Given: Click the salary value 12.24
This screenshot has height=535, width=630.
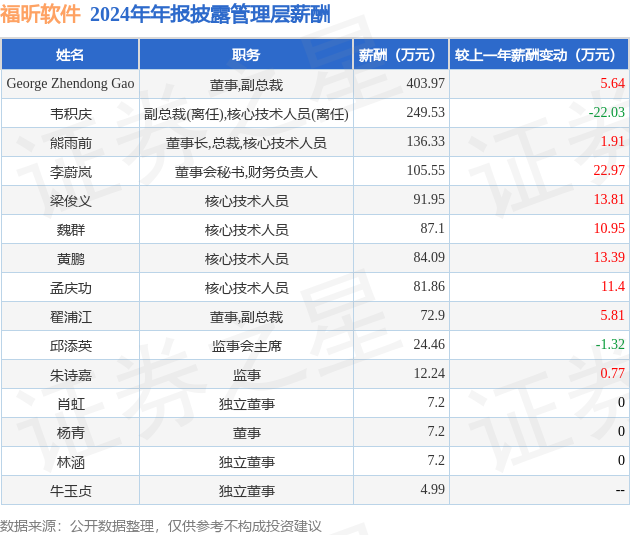Looking at the screenshot, I should (429, 373).
